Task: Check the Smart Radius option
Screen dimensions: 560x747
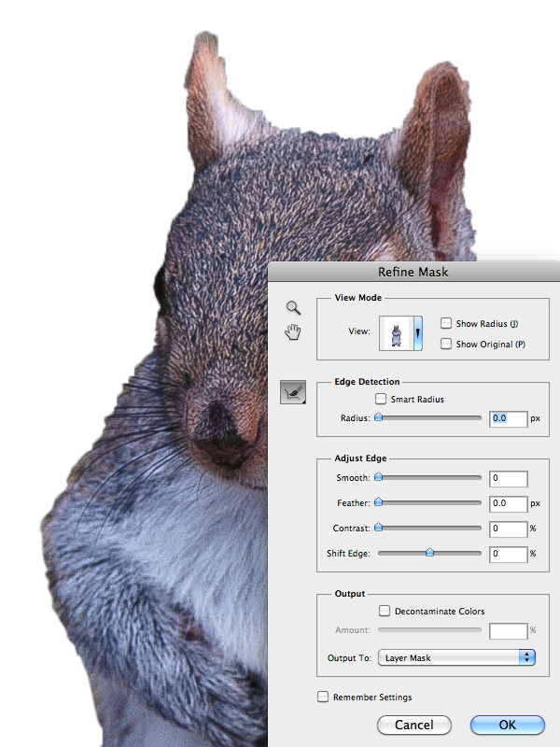Action: (381, 399)
